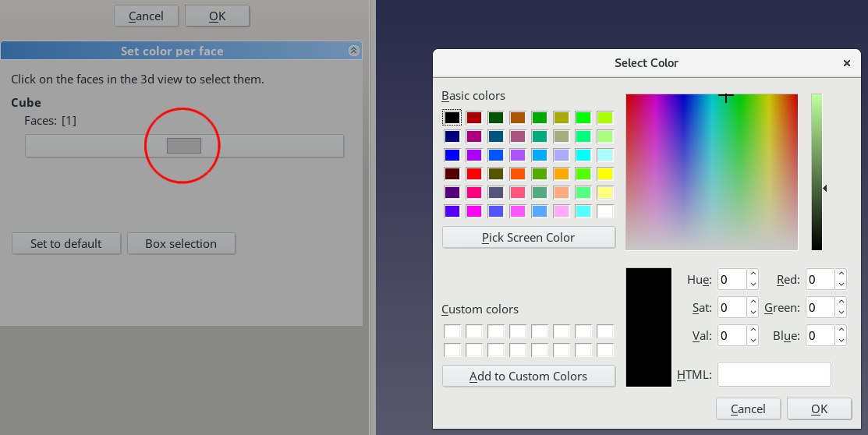Screen dimensions: 868x435
Task: Decrease the Sat value with down arrow
Action: click(x=753, y=313)
